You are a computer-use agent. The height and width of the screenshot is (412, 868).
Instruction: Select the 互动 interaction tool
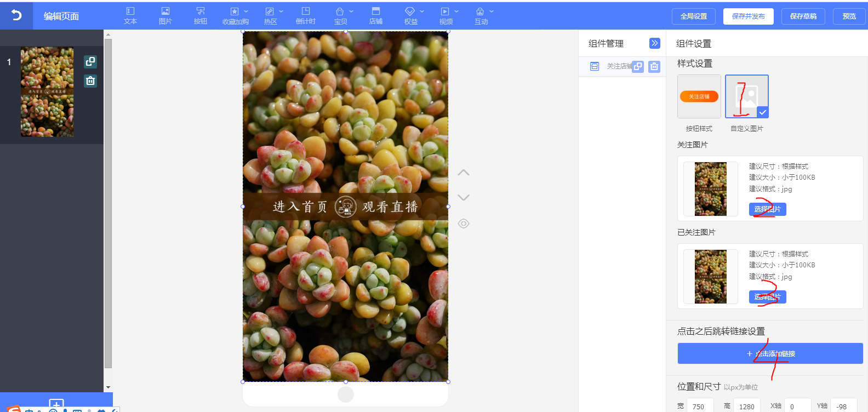pyautogui.click(x=481, y=16)
